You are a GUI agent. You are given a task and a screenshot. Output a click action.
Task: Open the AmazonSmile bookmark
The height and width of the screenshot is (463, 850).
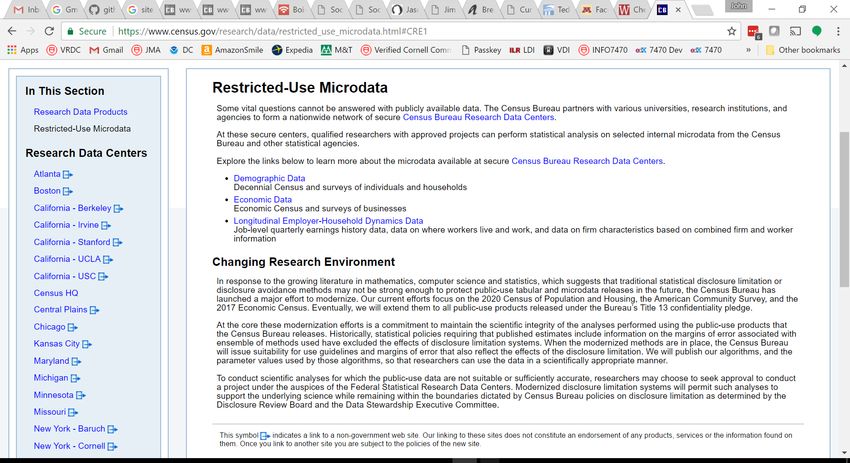(x=233, y=50)
